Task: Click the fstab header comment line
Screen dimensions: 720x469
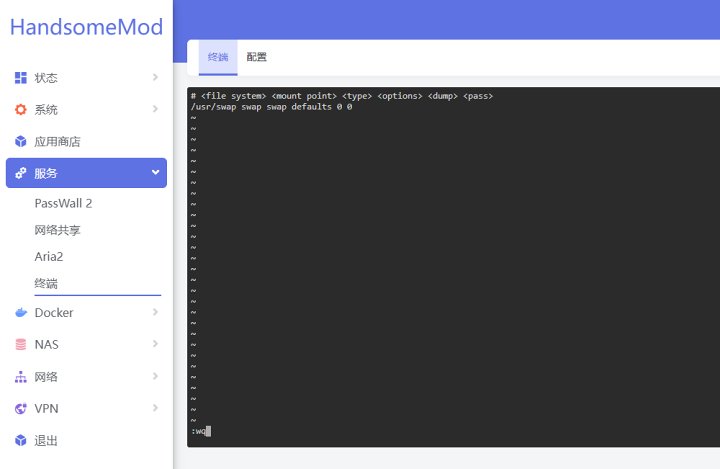Action: 342,96
